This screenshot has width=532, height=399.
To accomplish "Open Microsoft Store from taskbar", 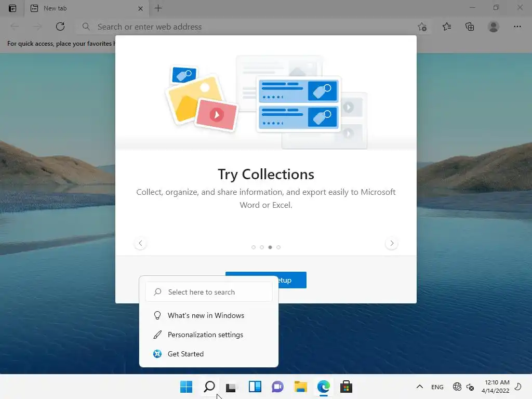I will coord(346,387).
